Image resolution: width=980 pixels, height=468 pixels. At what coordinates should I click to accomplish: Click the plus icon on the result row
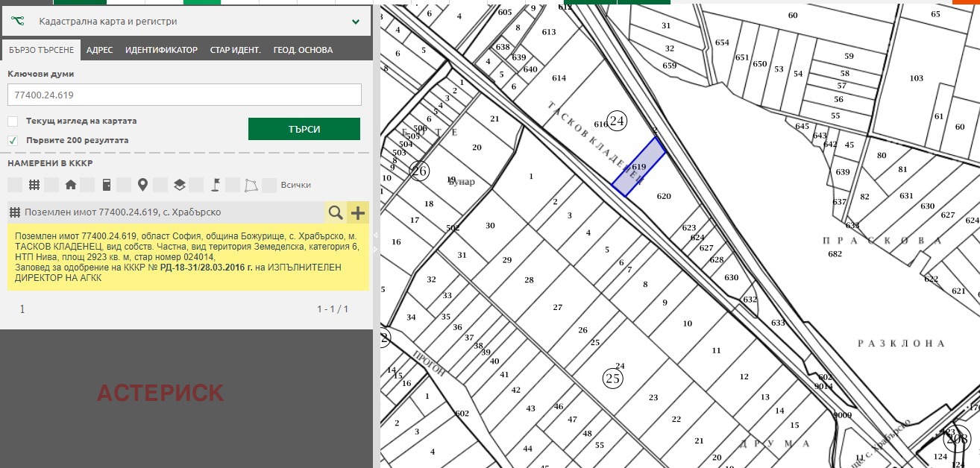click(358, 213)
